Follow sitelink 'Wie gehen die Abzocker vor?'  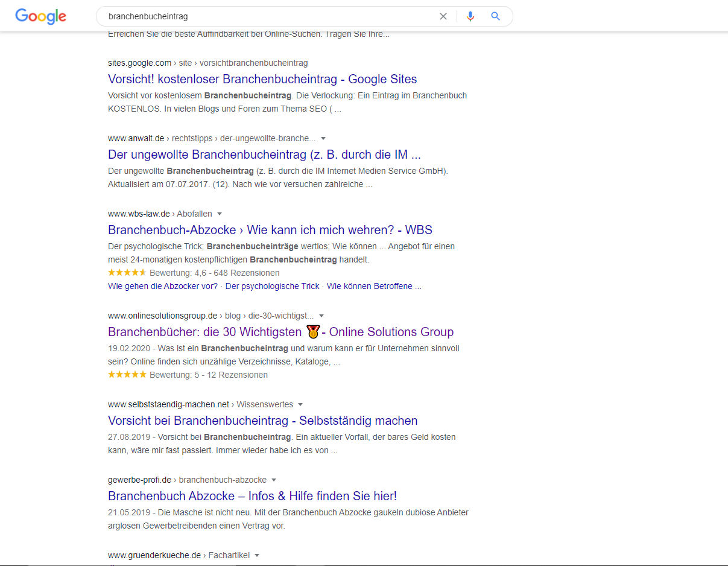[163, 286]
